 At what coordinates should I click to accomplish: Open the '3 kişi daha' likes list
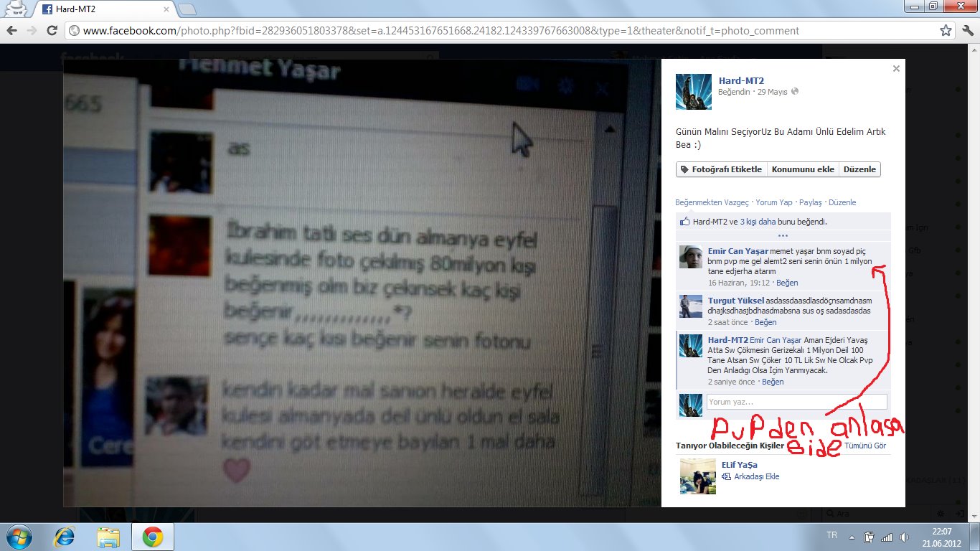[759, 222]
